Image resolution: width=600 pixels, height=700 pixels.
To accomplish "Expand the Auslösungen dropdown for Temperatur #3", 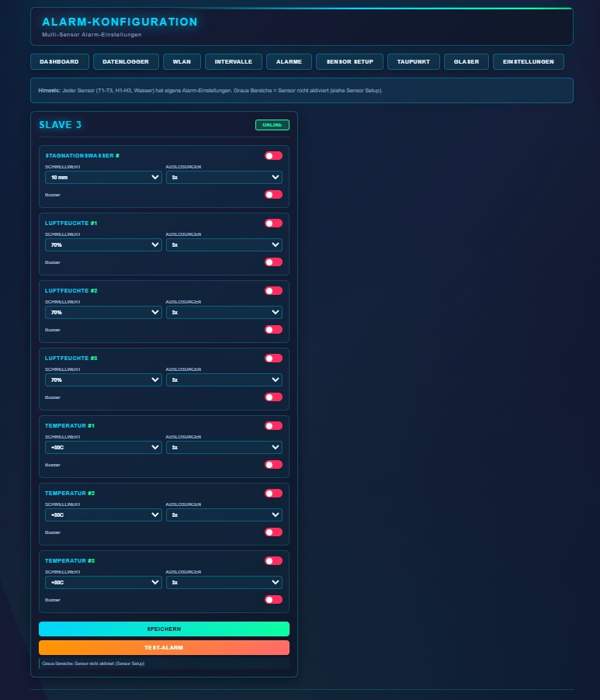I will pyautogui.click(x=224, y=582).
